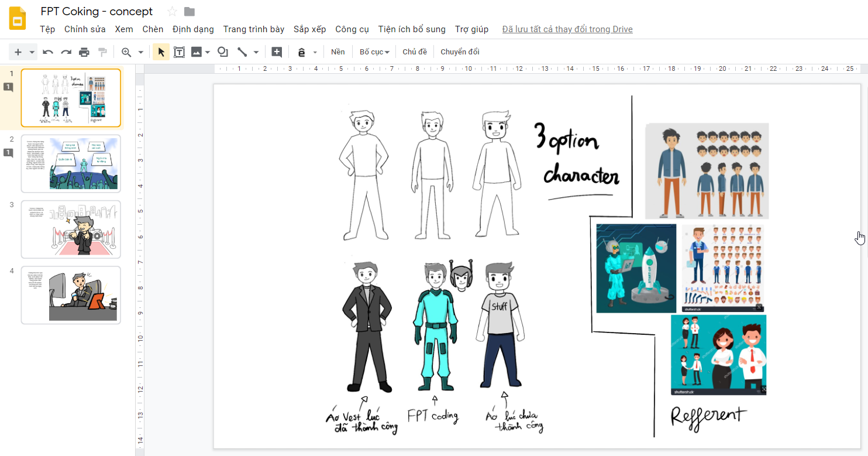Select the suit character drawing
The image size is (868, 456).
367,328
